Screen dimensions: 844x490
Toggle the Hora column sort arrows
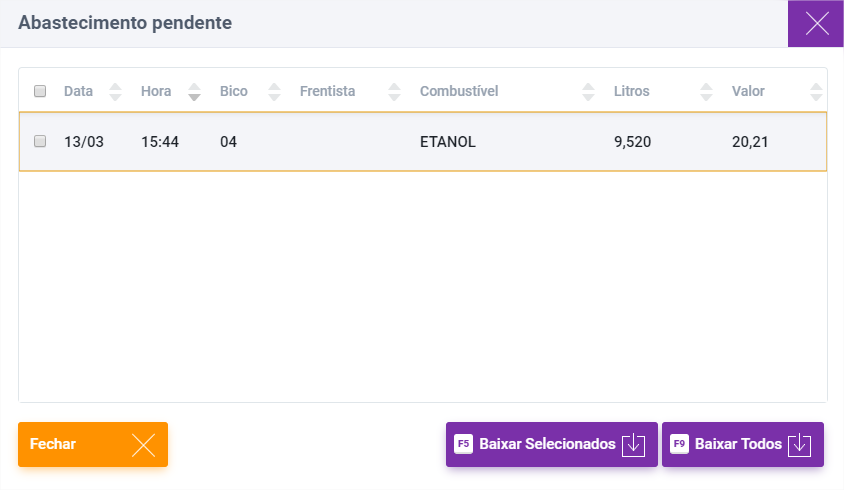point(194,92)
